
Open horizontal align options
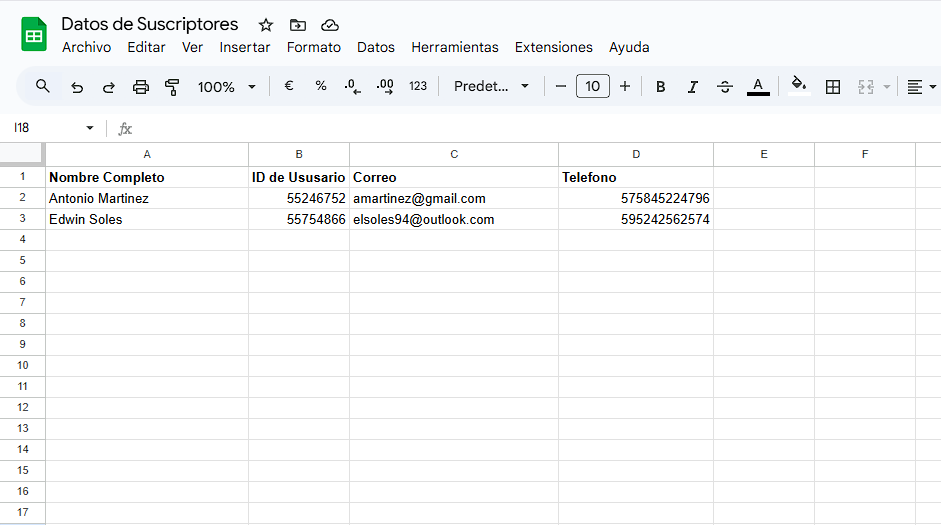pyautogui.click(x=921, y=87)
